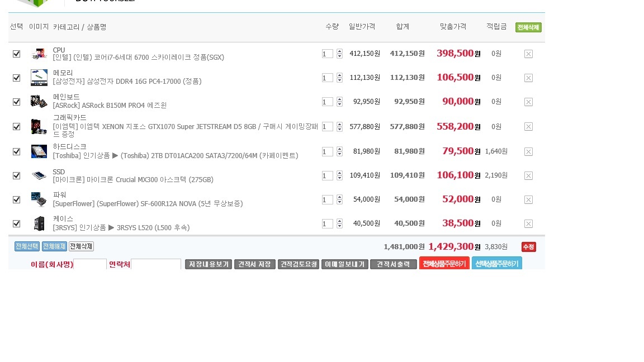Viewport: 644px width, 362px height.
Task: Adjust the 메모리 quantity stepper arrows
Action: (339, 78)
